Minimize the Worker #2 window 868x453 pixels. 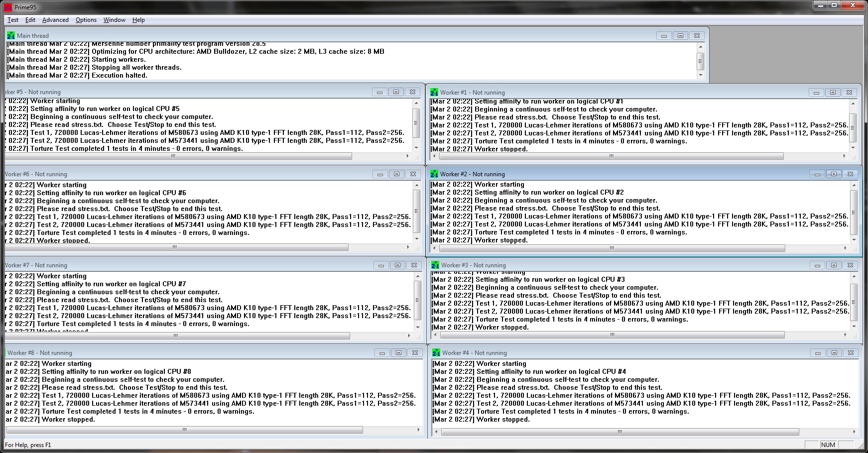[x=817, y=174]
